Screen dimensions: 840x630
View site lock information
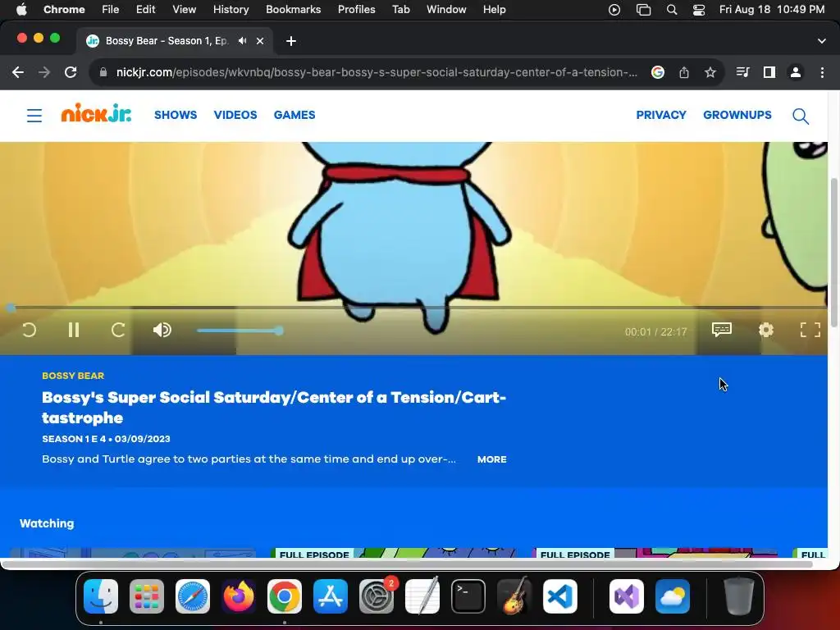click(103, 72)
